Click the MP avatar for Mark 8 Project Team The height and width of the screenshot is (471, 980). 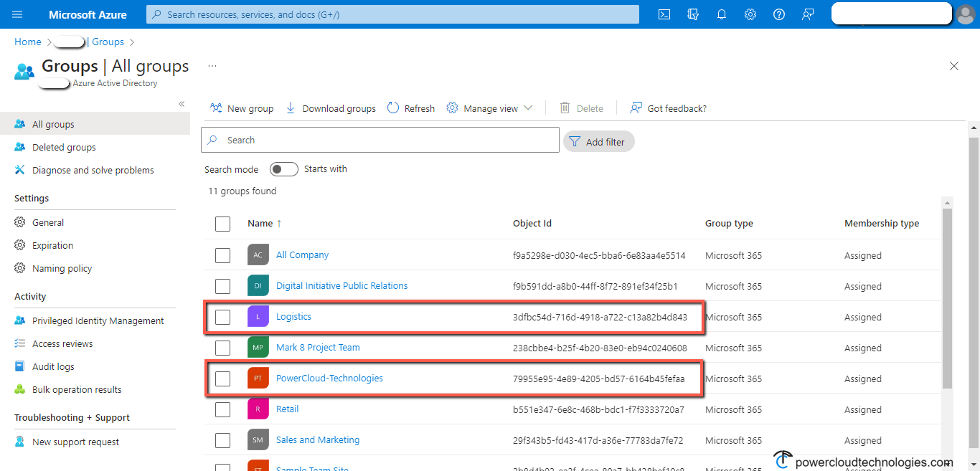258,348
